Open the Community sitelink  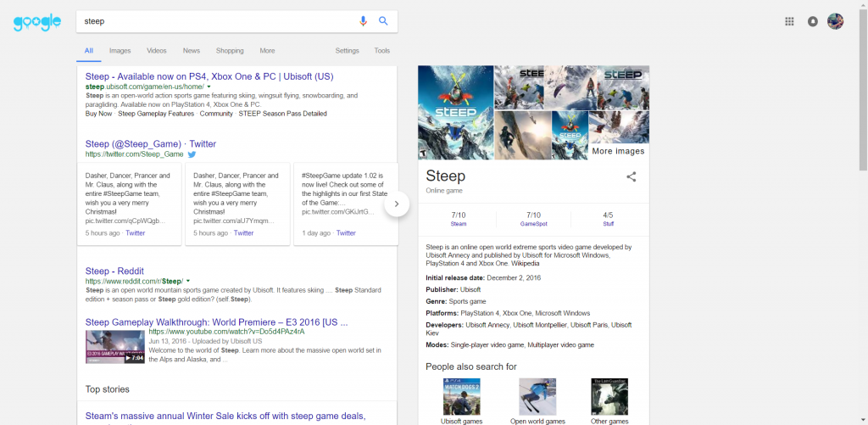pyautogui.click(x=216, y=114)
